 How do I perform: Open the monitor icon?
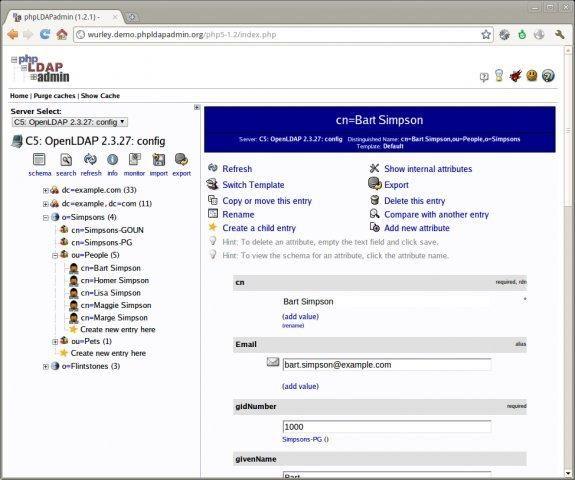135,160
